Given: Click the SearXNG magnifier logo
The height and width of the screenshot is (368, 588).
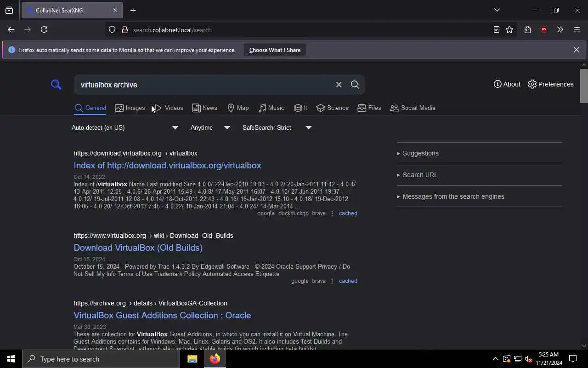Looking at the screenshot, I should [x=56, y=85].
